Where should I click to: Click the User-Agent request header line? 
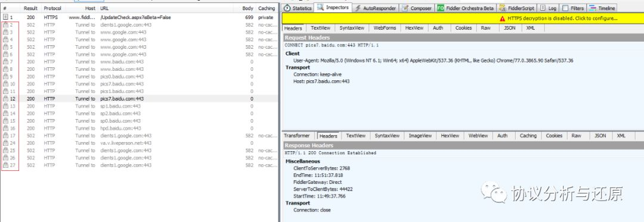(434, 60)
